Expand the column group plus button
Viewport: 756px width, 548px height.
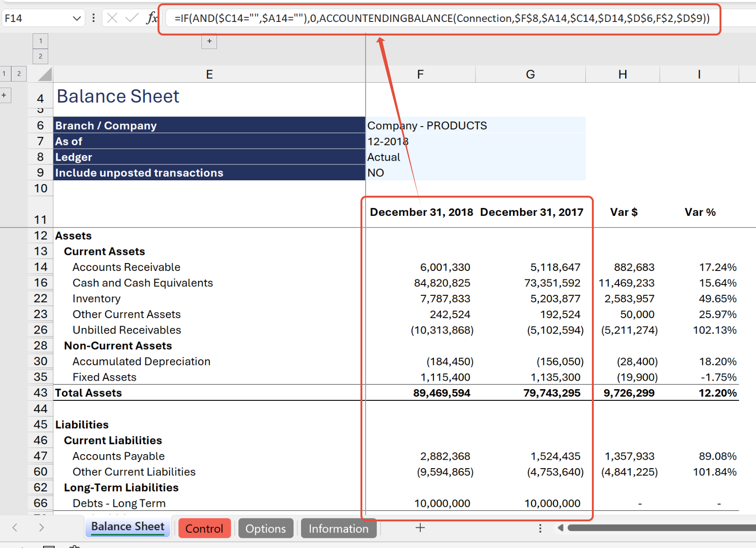click(209, 41)
